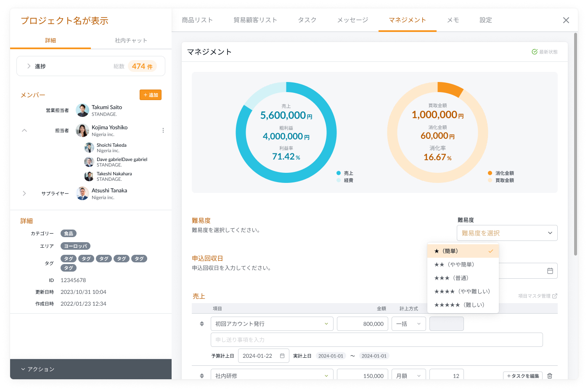Click Takumi Saito's avatar
This screenshot has width=588, height=391.
click(x=82, y=110)
